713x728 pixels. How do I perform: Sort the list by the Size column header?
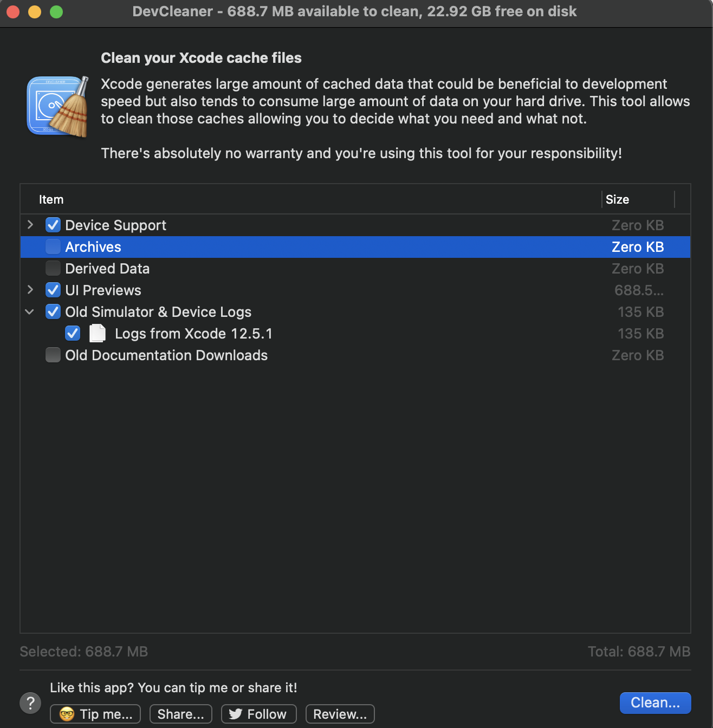(638, 199)
